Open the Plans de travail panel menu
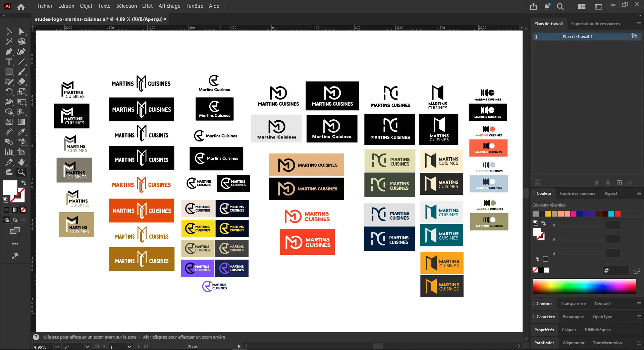 [x=639, y=24]
